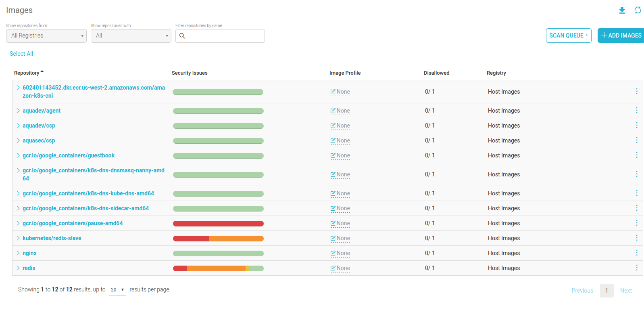Viewport: 644px width, 310px height.
Task: Edit image profile for guestbook
Action: click(340, 156)
